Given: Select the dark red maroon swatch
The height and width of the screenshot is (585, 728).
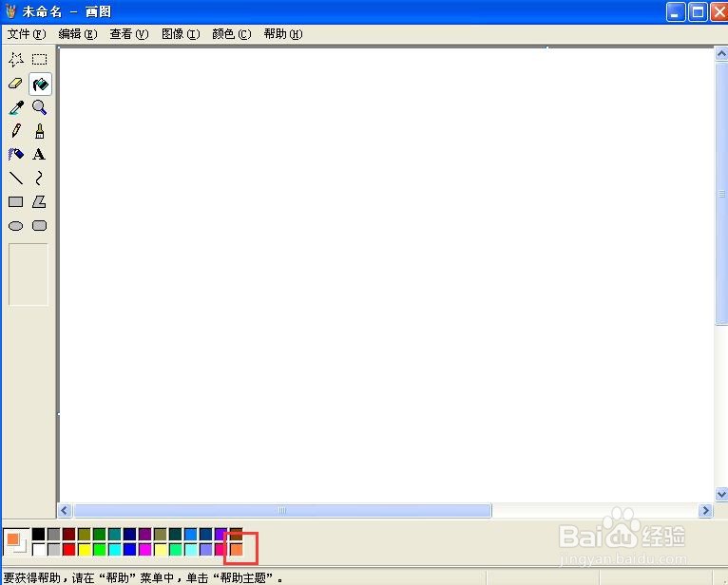Looking at the screenshot, I should tap(69, 535).
